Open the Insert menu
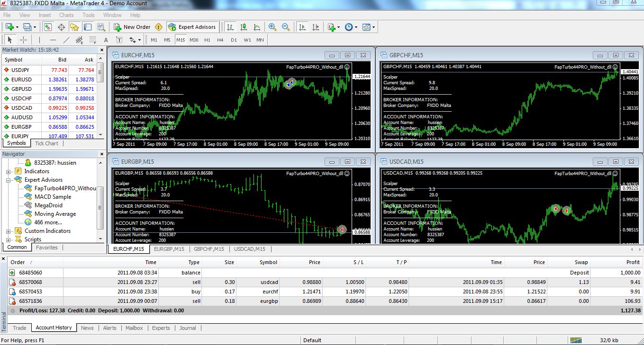Image resolution: width=644 pixels, height=345 pixels. tap(45, 15)
